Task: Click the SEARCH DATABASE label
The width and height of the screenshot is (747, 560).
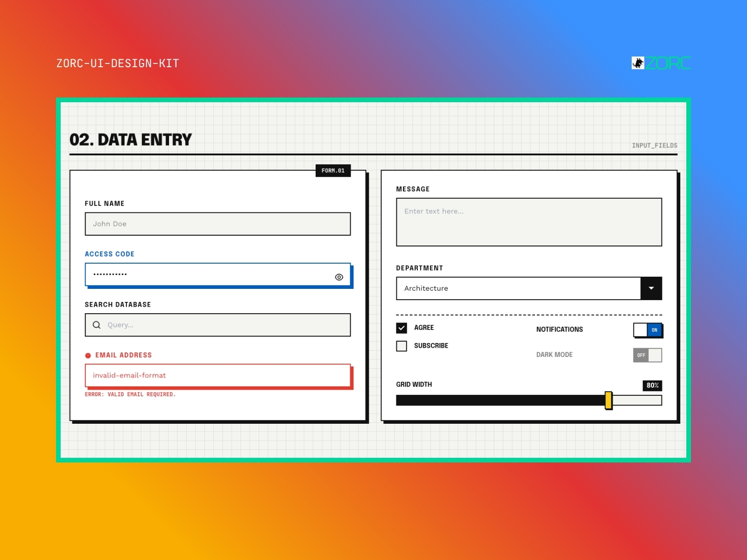Action: tap(118, 305)
